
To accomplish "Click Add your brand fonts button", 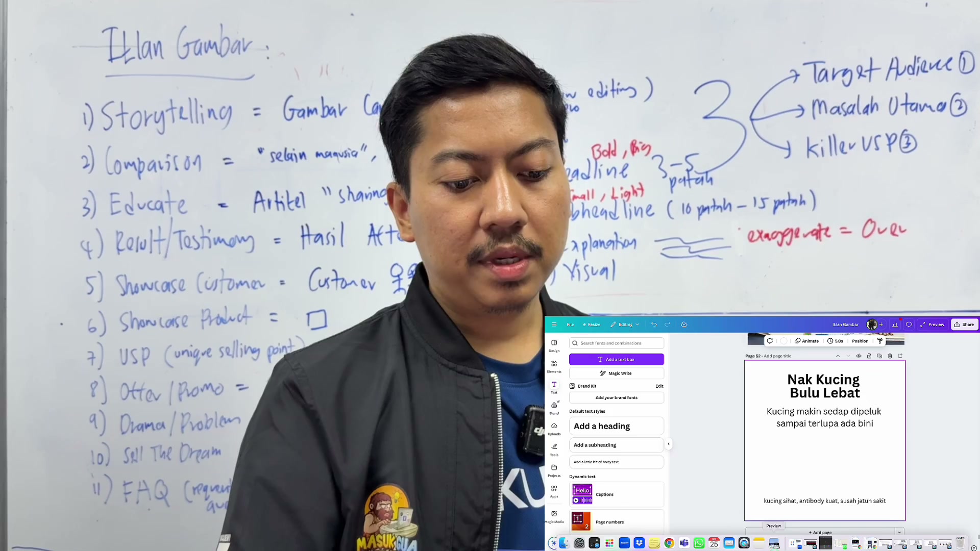I will pos(617,397).
